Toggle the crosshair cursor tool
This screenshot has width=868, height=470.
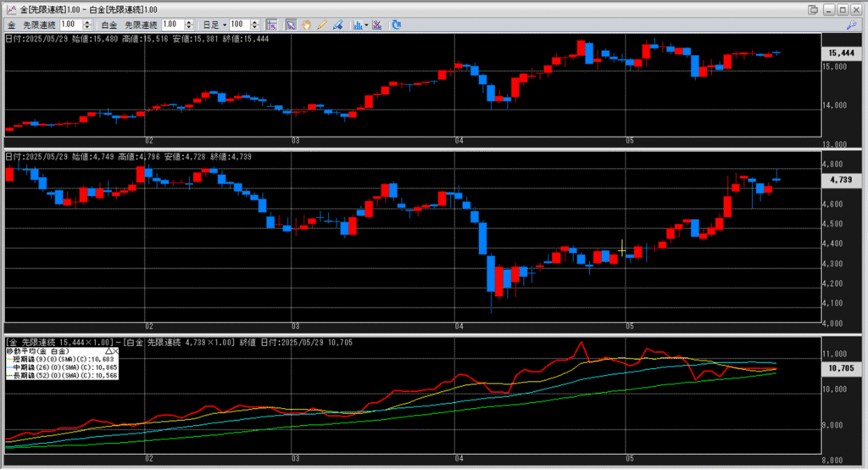pos(271,25)
